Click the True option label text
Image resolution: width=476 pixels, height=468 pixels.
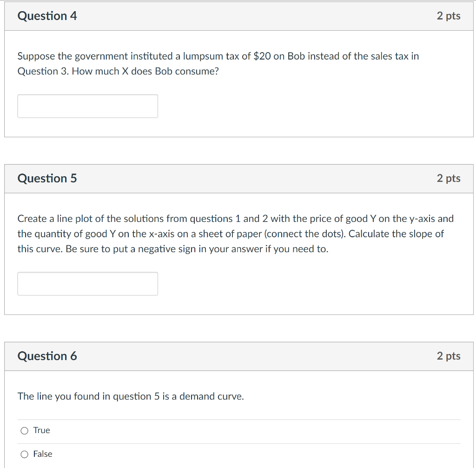point(42,430)
